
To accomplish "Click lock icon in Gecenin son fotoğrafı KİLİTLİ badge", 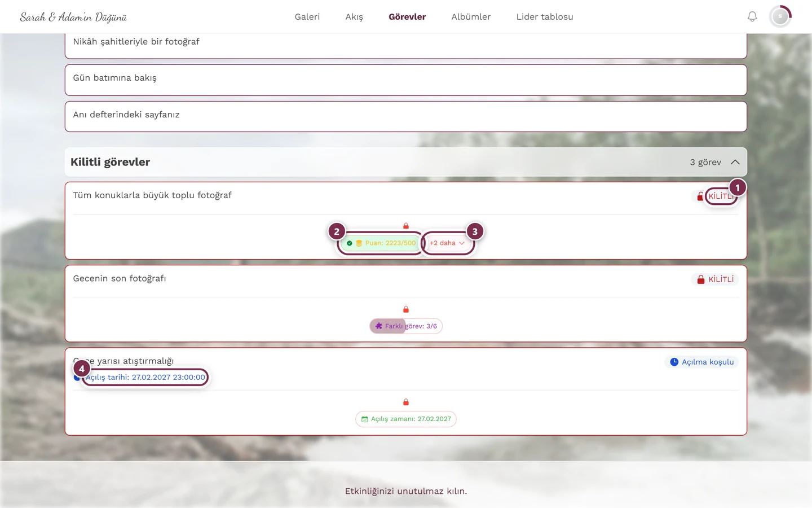I will click(701, 279).
